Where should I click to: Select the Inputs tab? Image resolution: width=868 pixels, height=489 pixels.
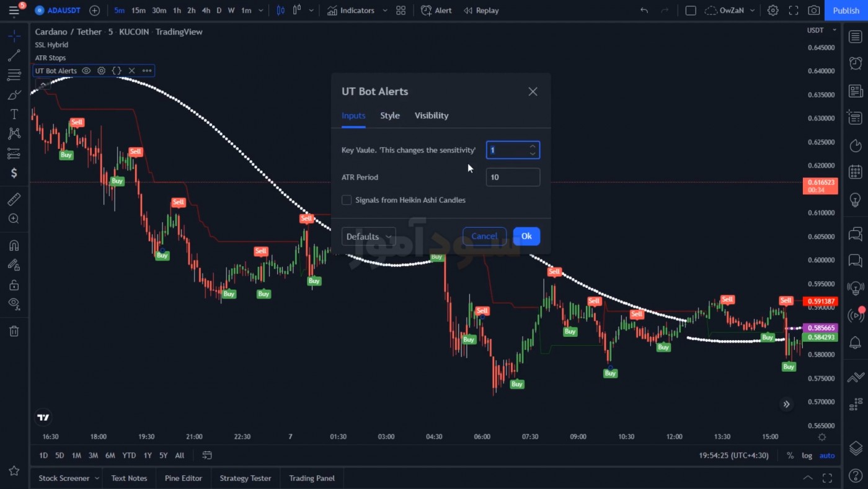coord(353,115)
